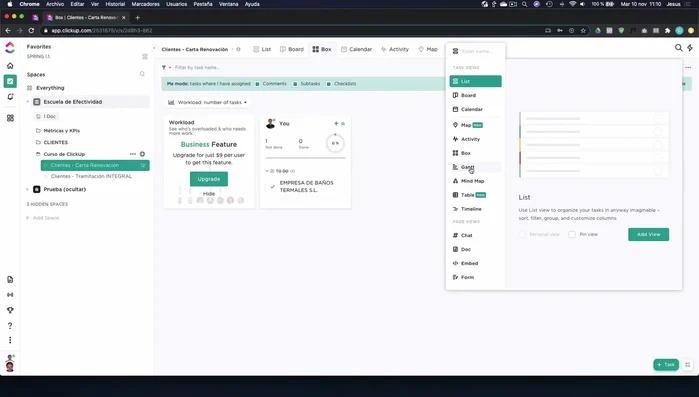Check the Pin view checkbox
Image resolution: width=699 pixels, height=397 pixels.
[572, 234]
